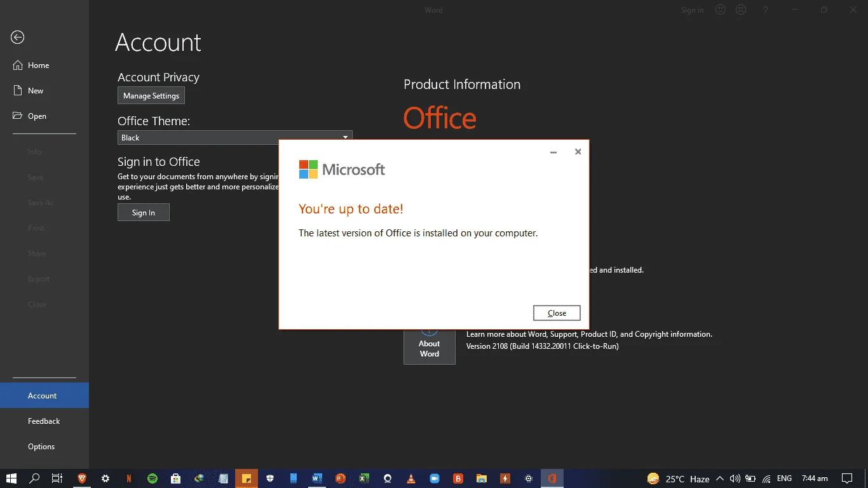This screenshot has height=488, width=868.
Task: Open Excel from the taskbar
Action: (364, 478)
